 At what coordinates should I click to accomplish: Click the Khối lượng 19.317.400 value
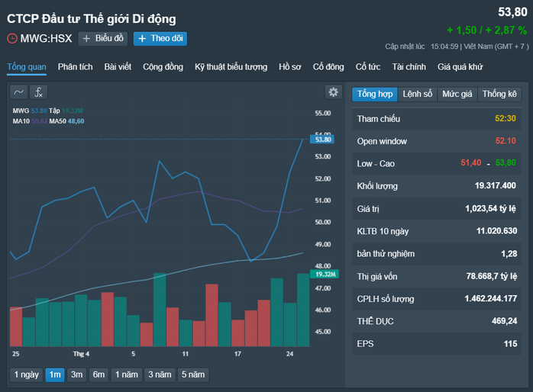click(496, 185)
